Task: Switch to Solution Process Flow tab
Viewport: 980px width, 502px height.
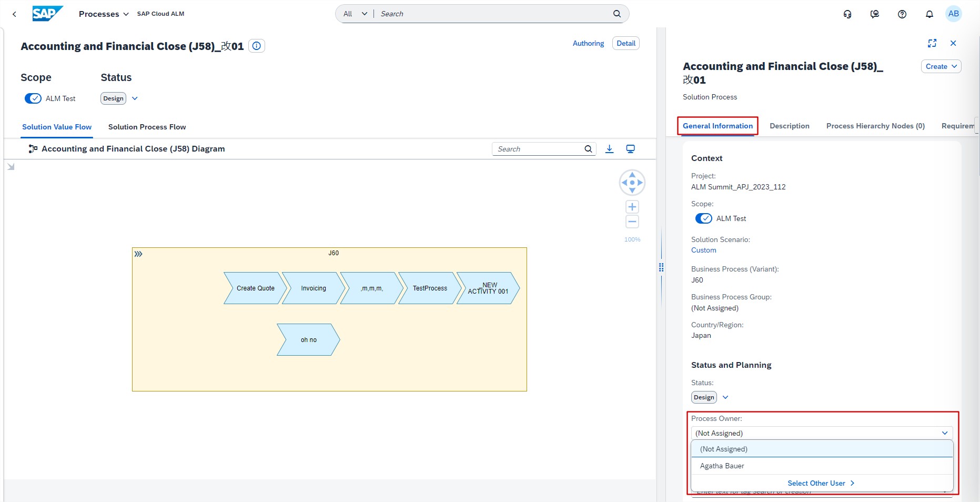Action: (147, 127)
